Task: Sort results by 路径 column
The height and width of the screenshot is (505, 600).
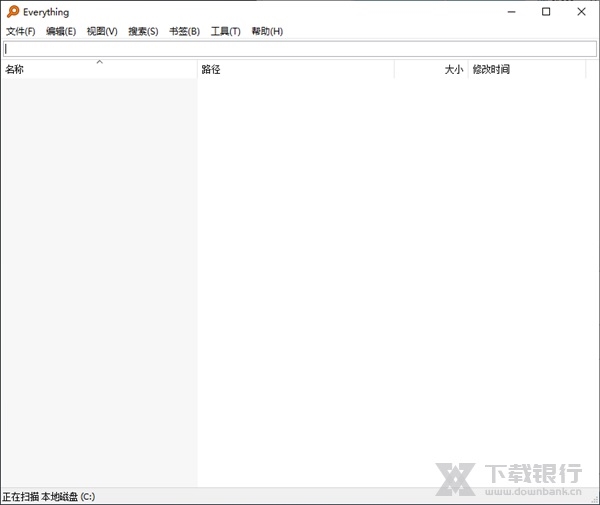Action: (296, 69)
